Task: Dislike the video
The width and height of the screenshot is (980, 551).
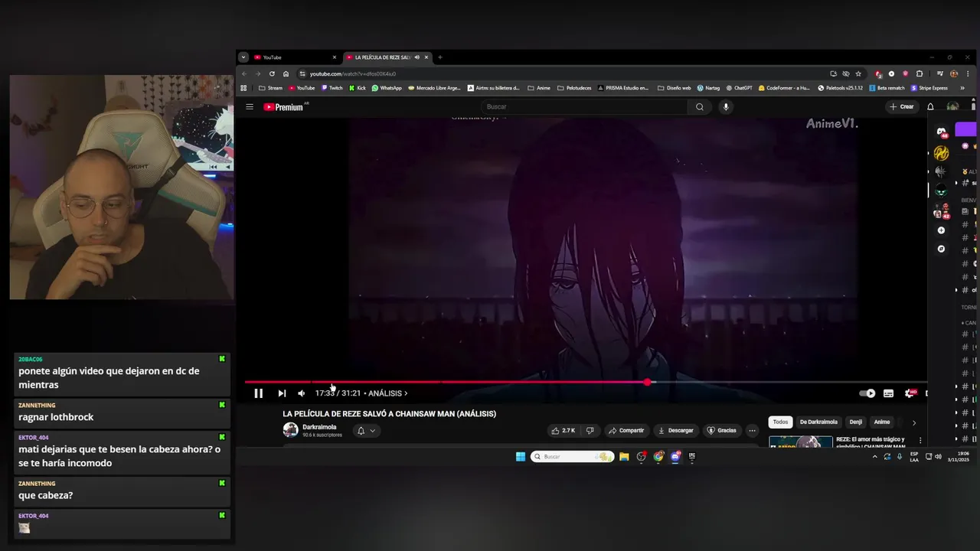Action: pyautogui.click(x=590, y=431)
